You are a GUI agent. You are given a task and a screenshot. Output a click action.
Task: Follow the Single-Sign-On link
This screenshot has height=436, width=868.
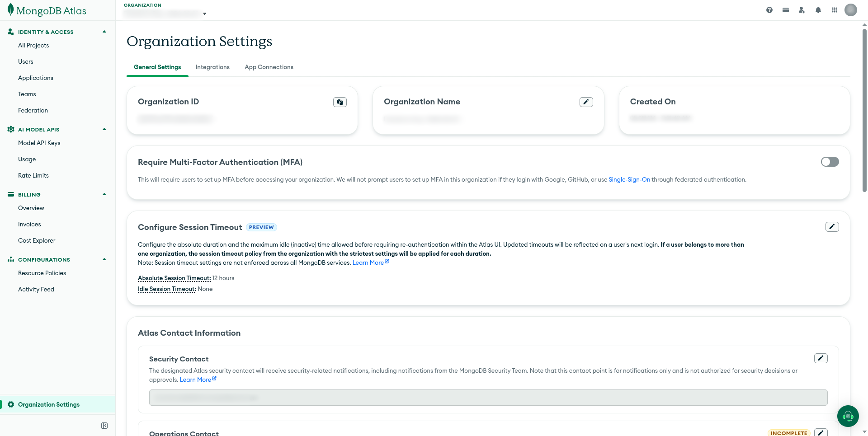(629, 179)
